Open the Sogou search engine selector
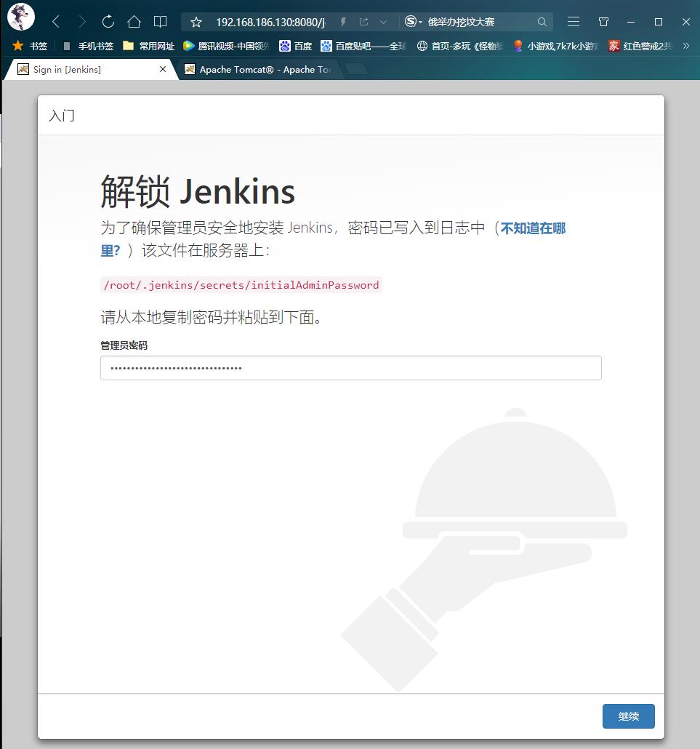 click(413, 22)
